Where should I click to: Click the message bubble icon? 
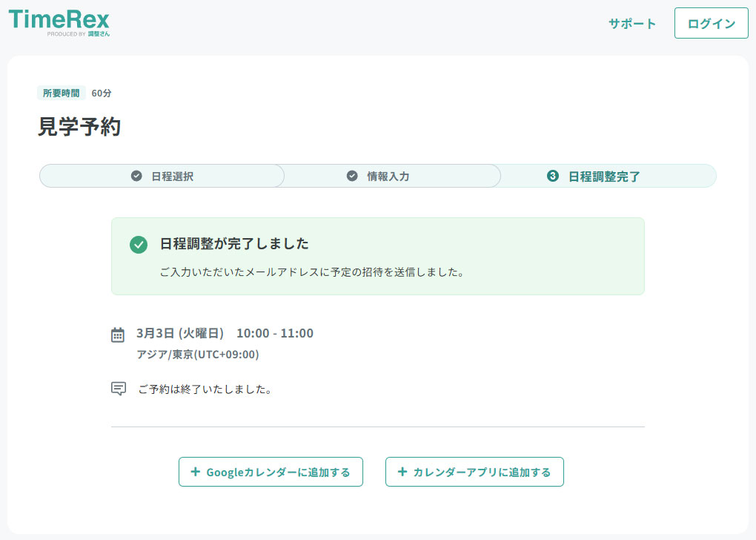pos(118,389)
